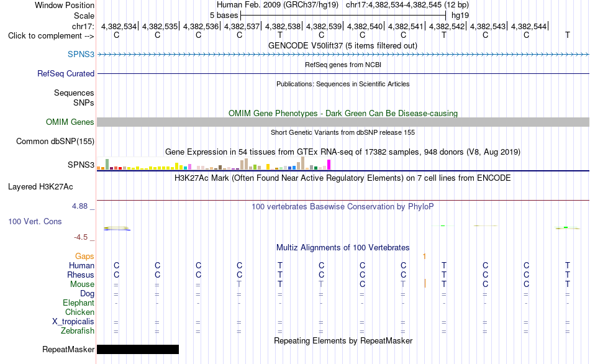Open the SPNS3 gene arrow track
Viewport: 590px width, 364px height.
tap(343, 55)
